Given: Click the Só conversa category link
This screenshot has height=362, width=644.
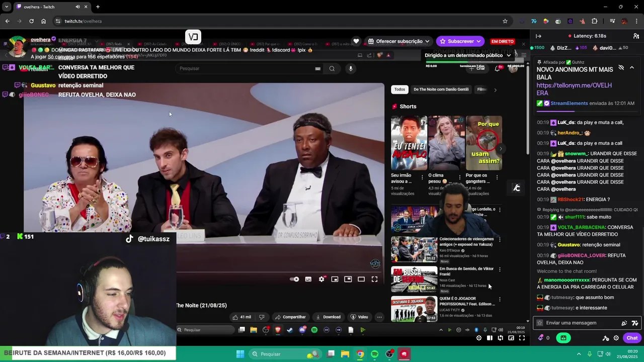Looking at the screenshot, I should pos(62,57).
